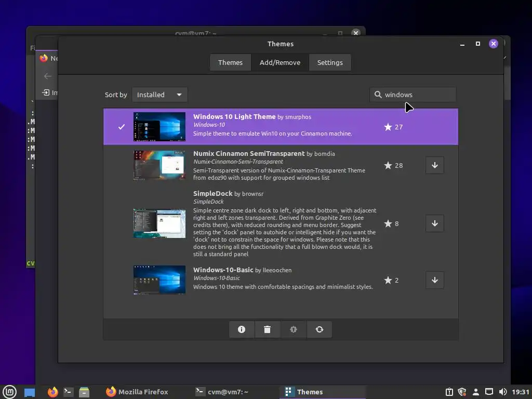Image resolution: width=532 pixels, height=399 pixels.
Task: Click the Themes taskbar window button
Action: tap(322, 392)
